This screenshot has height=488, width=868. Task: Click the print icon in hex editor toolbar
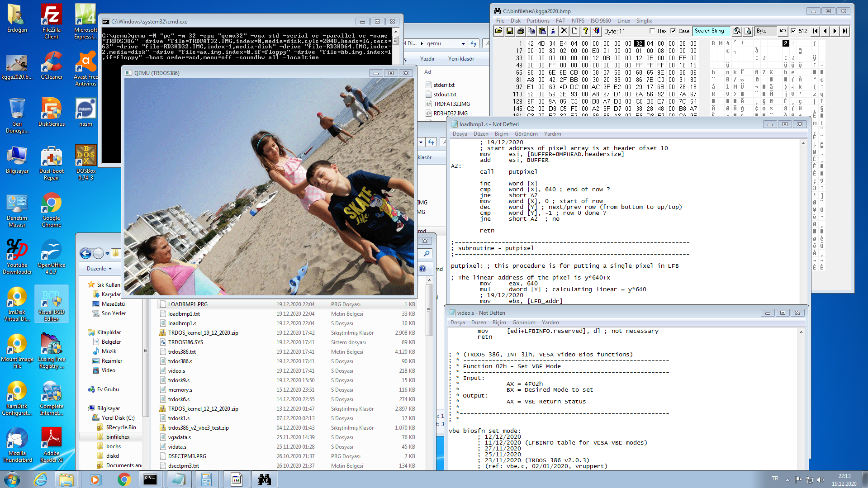click(521, 31)
